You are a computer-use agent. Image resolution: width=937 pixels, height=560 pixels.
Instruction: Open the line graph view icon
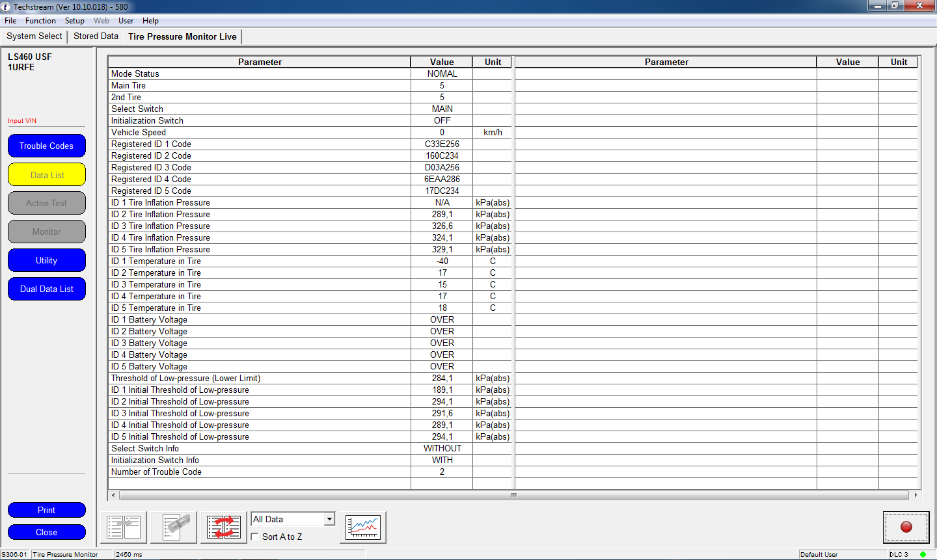[363, 527]
